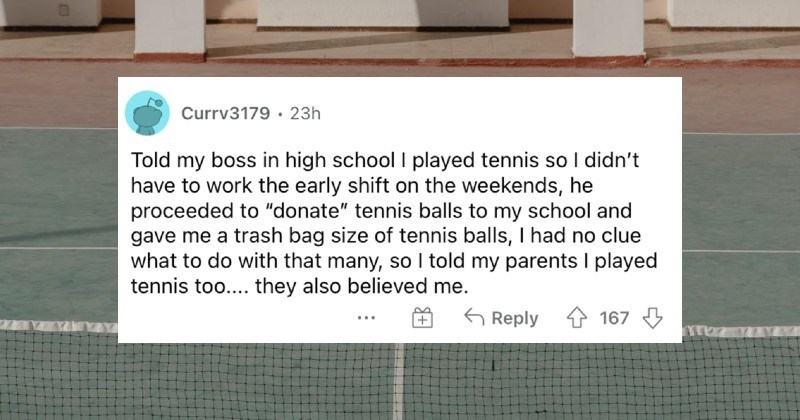The width and height of the screenshot is (800, 420).
Task: Open the Currv3179 user profile link
Action: tap(225, 114)
